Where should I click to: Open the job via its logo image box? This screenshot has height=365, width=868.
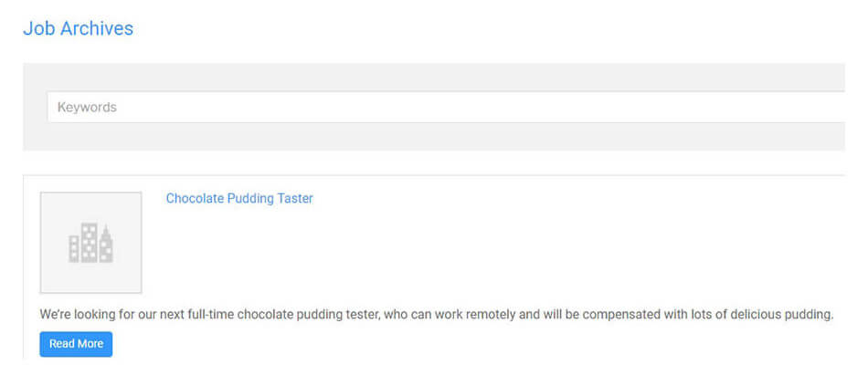90,243
